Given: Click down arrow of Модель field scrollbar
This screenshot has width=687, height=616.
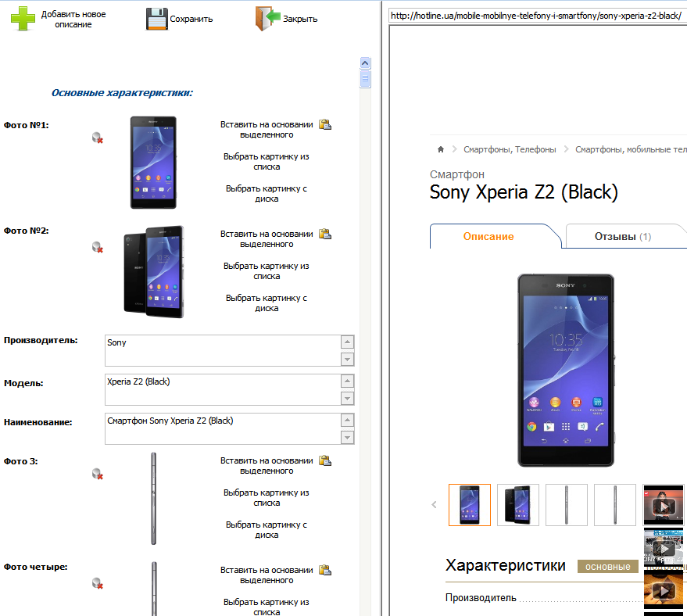Looking at the screenshot, I should 348,398.
